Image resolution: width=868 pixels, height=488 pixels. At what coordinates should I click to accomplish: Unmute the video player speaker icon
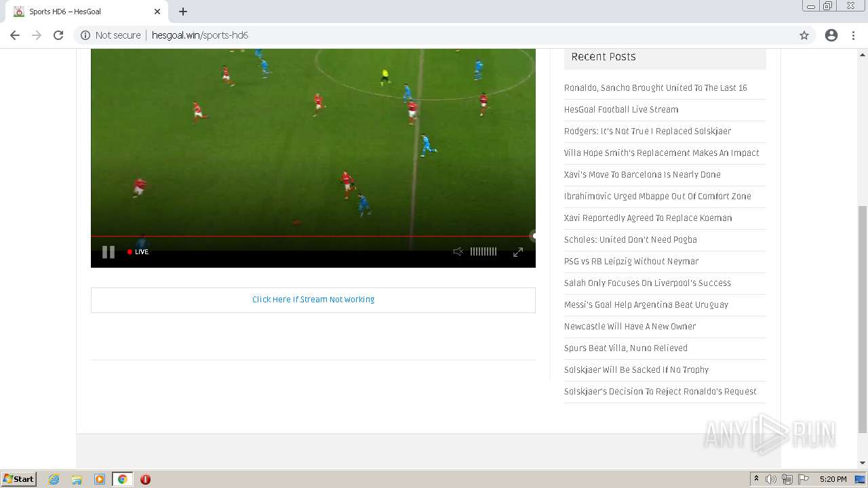[x=458, y=251]
